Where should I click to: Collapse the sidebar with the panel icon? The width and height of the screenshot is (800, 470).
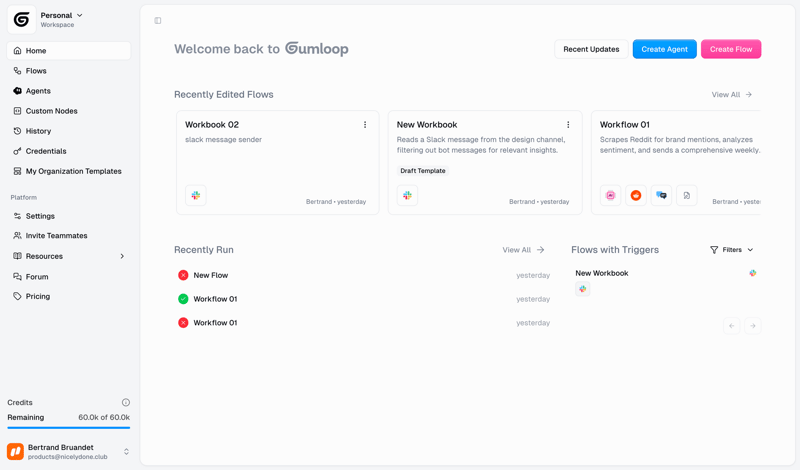[x=158, y=20]
